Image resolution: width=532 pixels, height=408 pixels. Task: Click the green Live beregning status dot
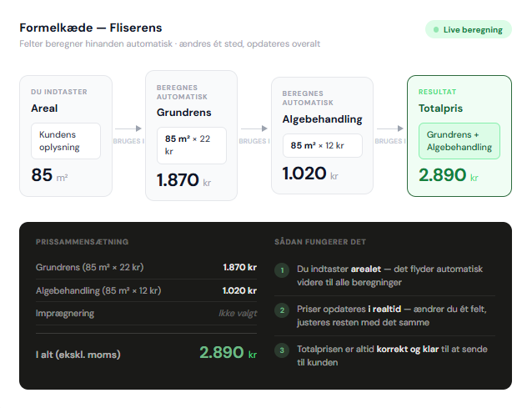click(434, 30)
